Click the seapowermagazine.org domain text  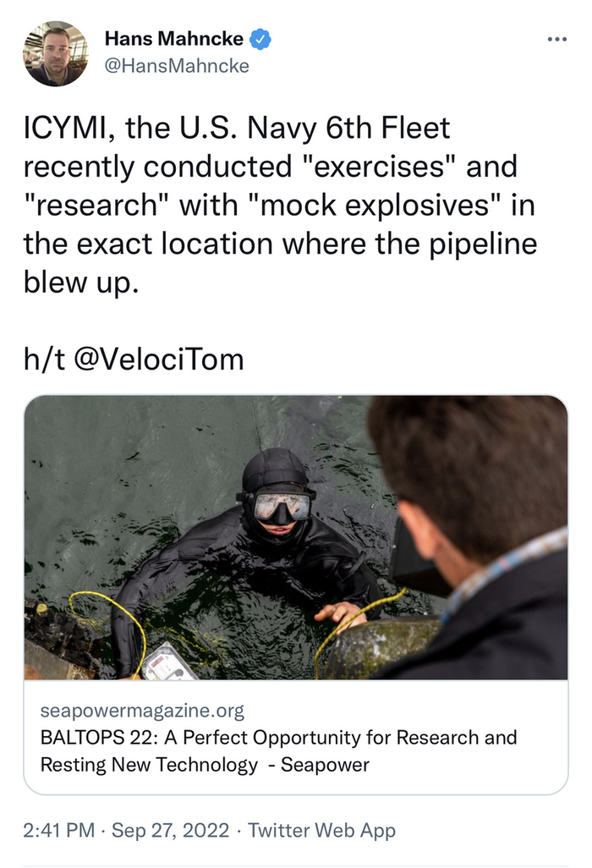142,709
